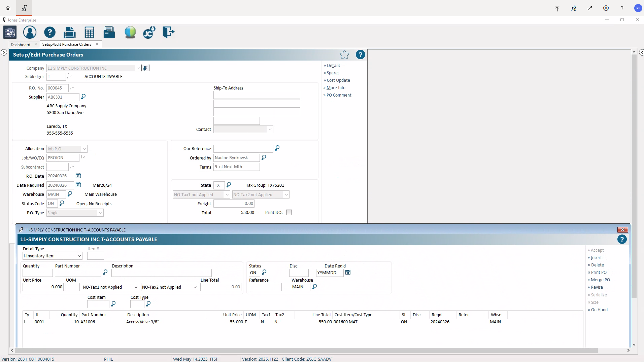The image size is (644, 362).
Task: Close the Dashboard tab
Action: coord(36,44)
